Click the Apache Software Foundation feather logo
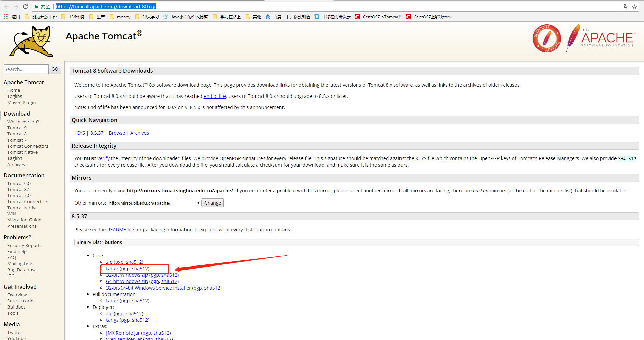 point(600,38)
